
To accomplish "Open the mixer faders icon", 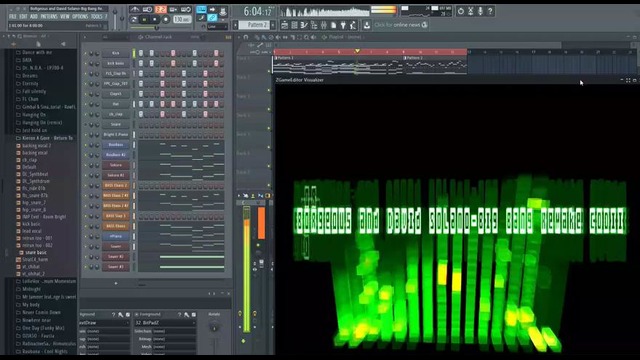I will 324,25.
